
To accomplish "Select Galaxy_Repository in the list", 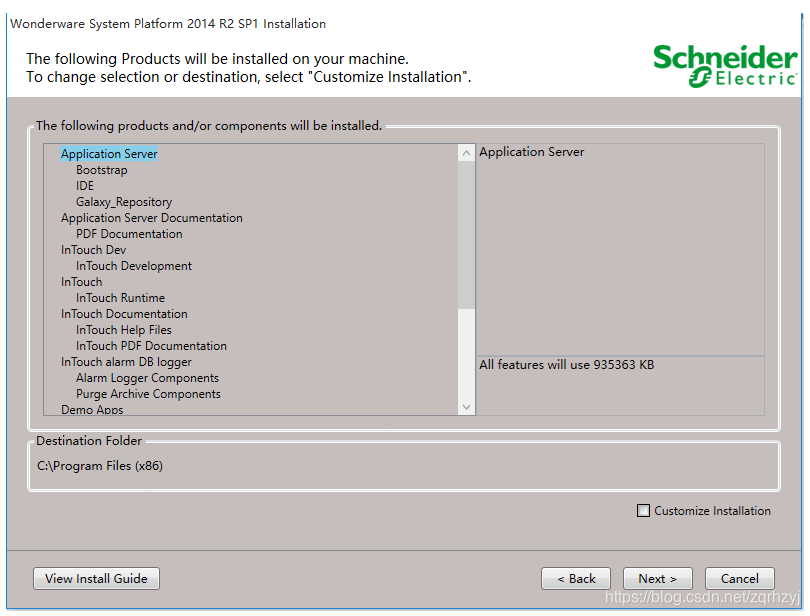I will [124, 202].
